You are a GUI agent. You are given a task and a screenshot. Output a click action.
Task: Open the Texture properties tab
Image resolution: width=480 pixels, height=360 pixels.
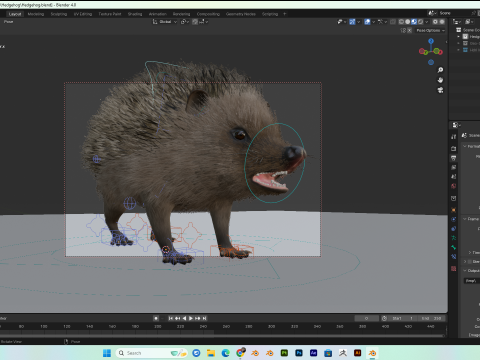(x=454, y=269)
